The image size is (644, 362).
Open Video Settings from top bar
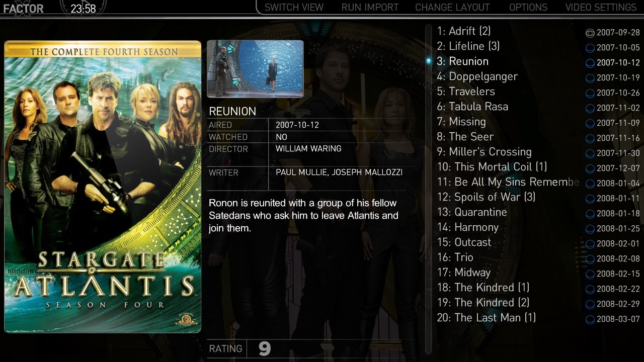601,8
